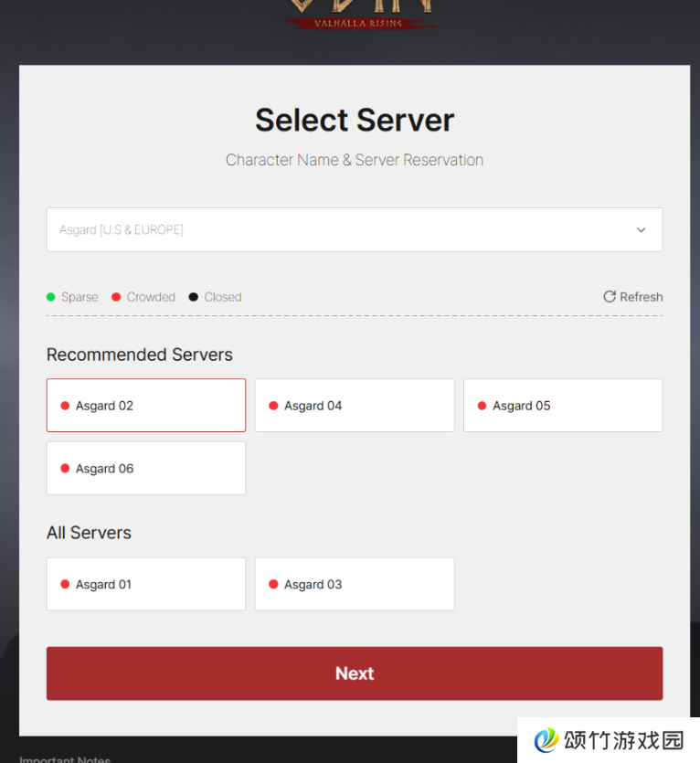The width and height of the screenshot is (700, 763).
Task: Click the Closed legend label
Action: click(x=223, y=297)
